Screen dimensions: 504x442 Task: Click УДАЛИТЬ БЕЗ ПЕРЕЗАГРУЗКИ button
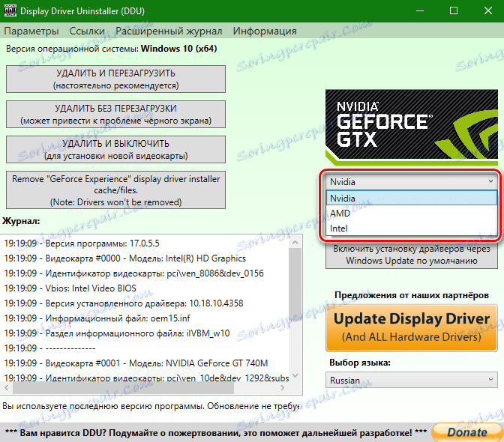115,115
